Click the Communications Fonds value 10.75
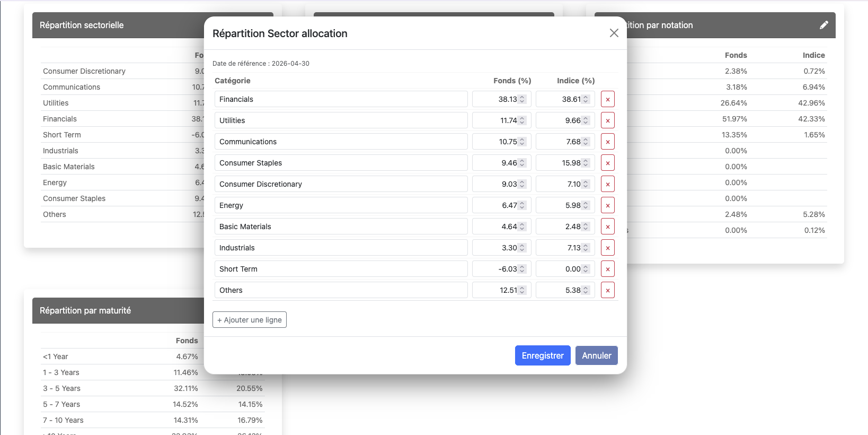This screenshot has width=868, height=435. click(502, 142)
